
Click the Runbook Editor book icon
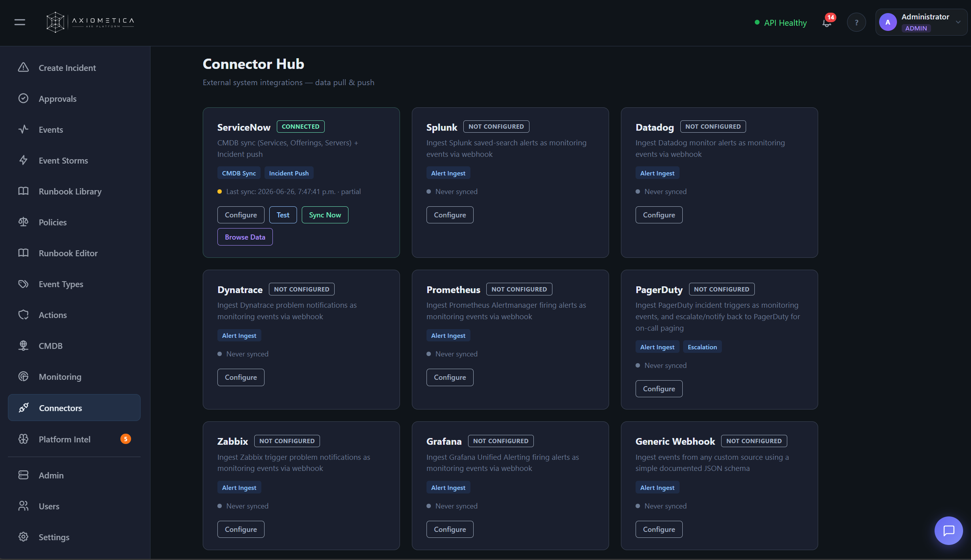(23, 253)
